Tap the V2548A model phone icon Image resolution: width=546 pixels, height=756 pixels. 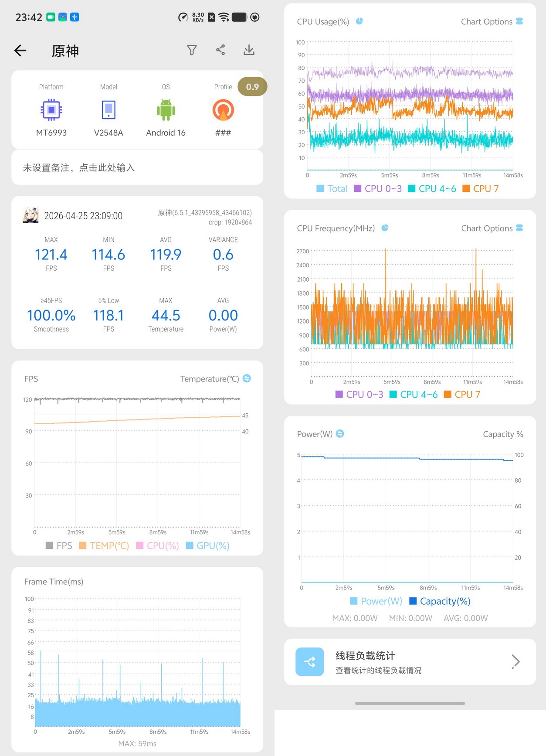pos(109,110)
